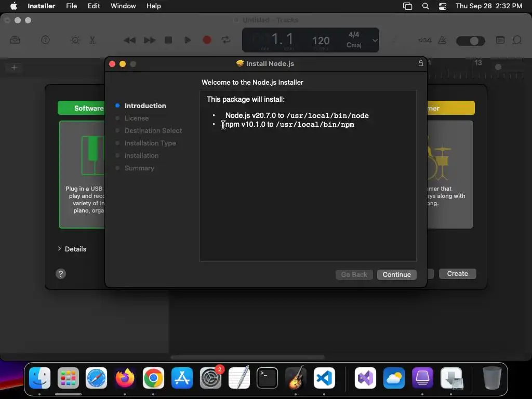Screen dimensions: 532x399
Task: Toggle the metronome icon
Action: tap(442, 40)
